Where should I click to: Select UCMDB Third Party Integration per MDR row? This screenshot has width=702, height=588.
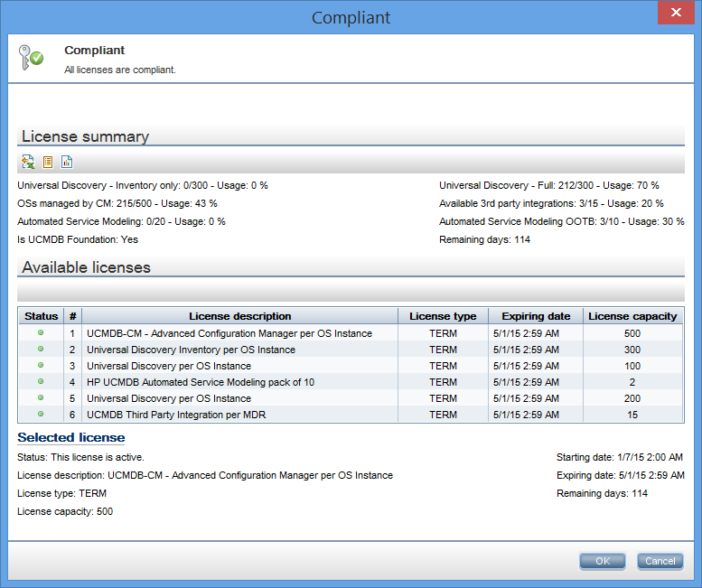tap(351, 415)
